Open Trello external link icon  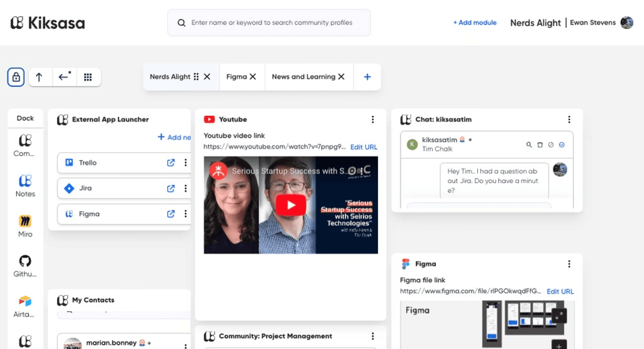(171, 163)
